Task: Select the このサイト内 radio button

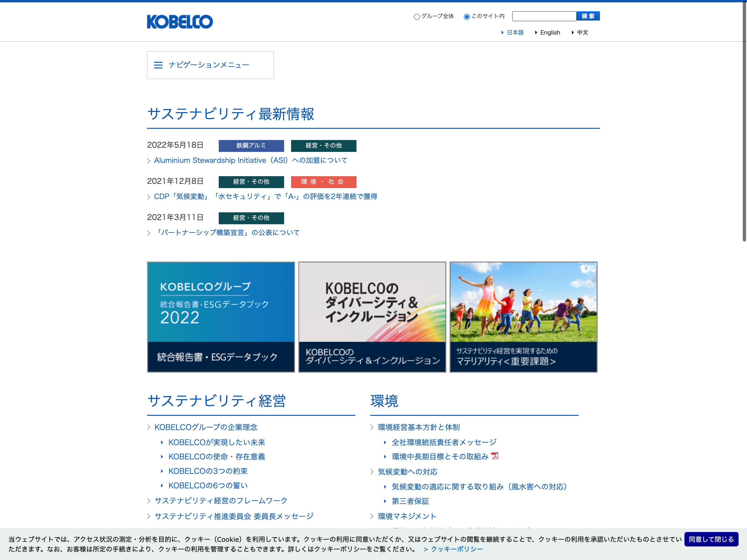Action: tap(467, 17)
